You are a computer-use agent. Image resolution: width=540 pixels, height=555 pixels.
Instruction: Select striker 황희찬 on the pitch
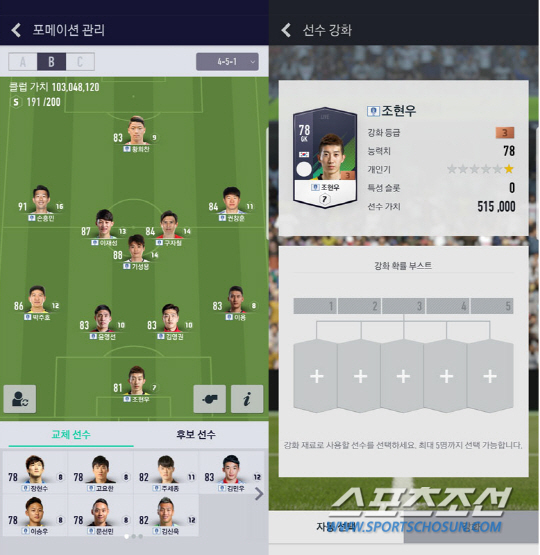[x=136, y=135]
